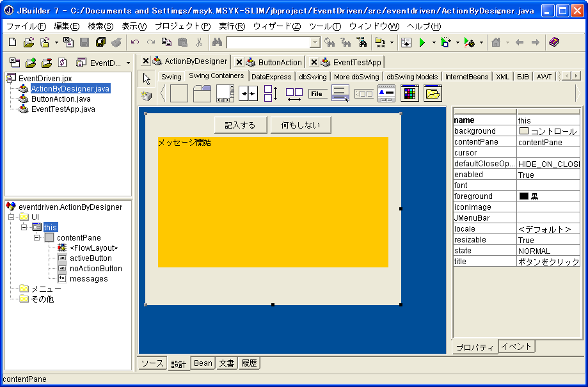The width and height of the screenshot is (588, 387).
Task: Click the 記入する button in designer
Action: [240, 125]
